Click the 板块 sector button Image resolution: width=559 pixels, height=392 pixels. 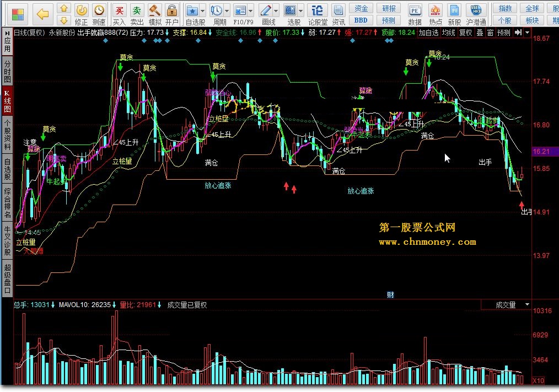click(532, 20)
